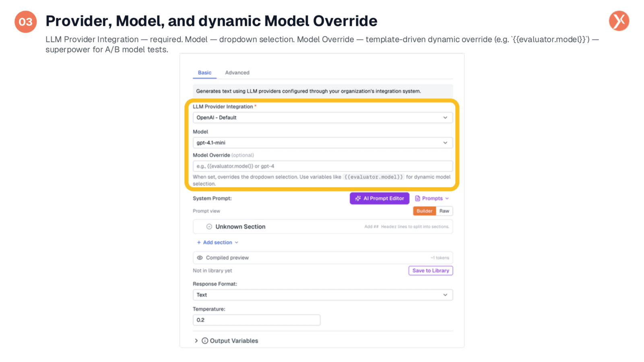Click the ~1 tokens label
The width and height of the screenshot is (644, 362).
pyautogui.click(x=440, y=258)
